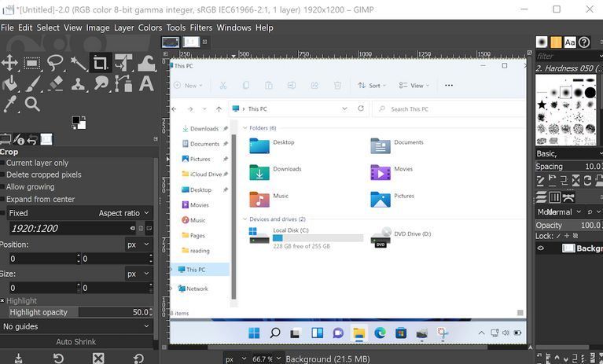Select the Rectangle Select tool
This screenshot has height=364, width=603.
[32, 63]
